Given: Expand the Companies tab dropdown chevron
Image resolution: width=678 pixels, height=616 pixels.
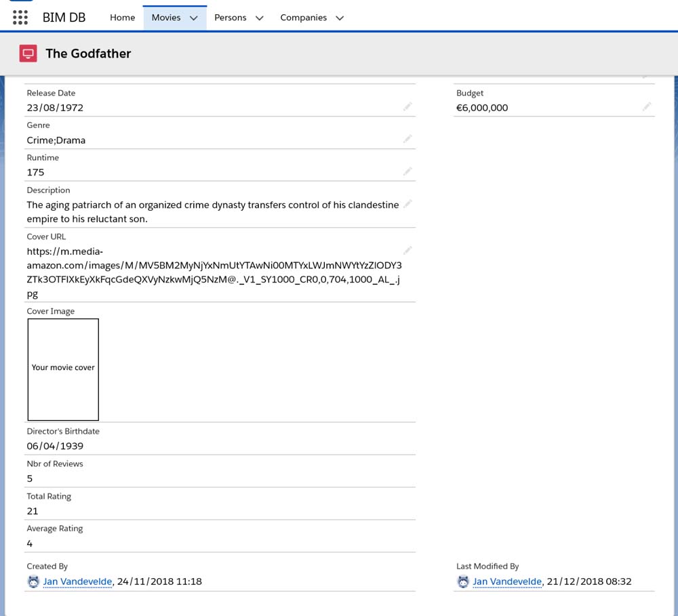Looking at the screenshot, I should point(340,18).
